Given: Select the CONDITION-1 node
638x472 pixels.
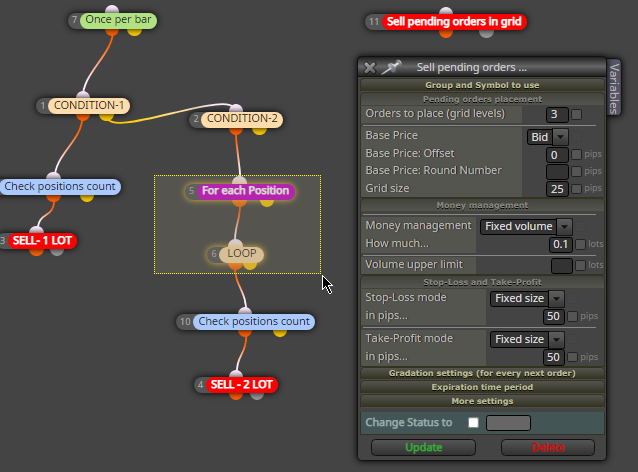Looking at the screenshot, I should point(89,105).
